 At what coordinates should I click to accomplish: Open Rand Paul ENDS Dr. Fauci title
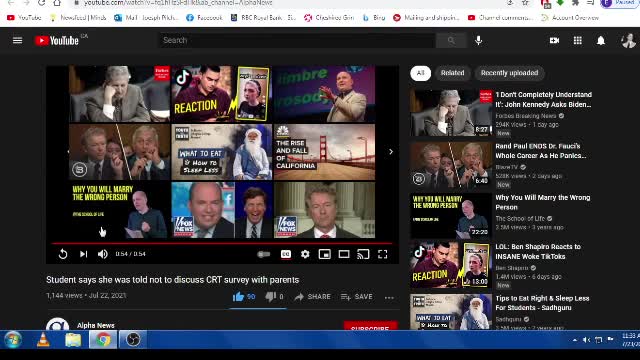541,151
